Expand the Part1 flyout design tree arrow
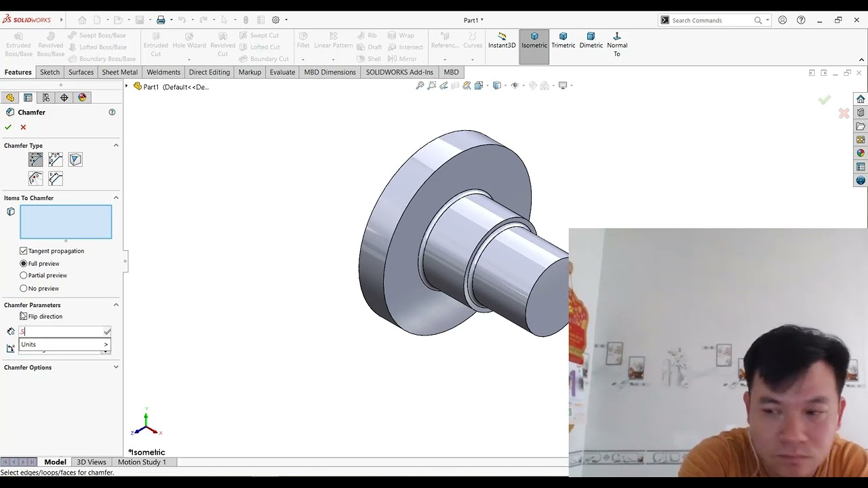 tap(127, 87)
